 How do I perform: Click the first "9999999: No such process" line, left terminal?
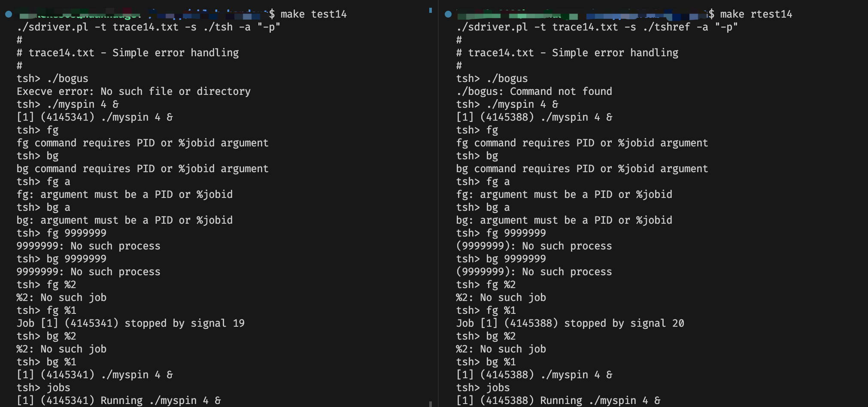[x=88, y=246]
